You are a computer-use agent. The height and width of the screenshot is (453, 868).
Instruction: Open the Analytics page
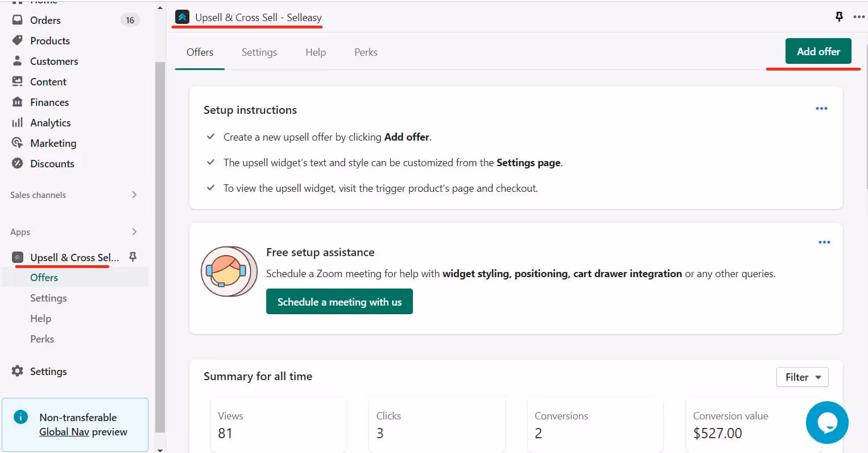tap(51, 122)
